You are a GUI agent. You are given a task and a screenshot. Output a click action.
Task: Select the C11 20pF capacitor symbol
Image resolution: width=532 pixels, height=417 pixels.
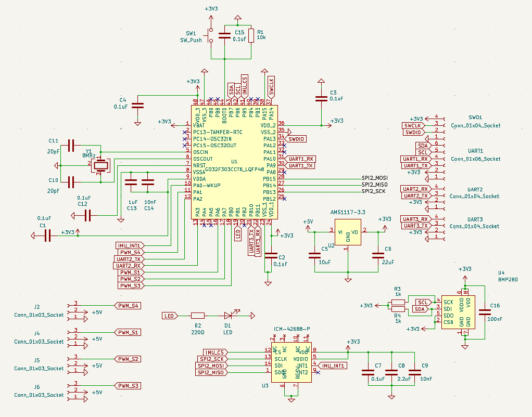point(71,146)
